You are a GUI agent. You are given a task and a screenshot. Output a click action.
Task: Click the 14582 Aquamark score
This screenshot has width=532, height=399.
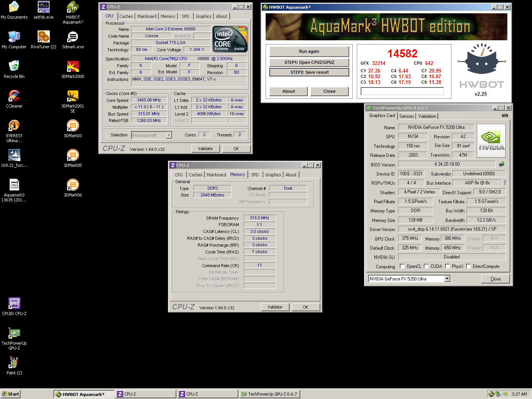tap(402, 54)
